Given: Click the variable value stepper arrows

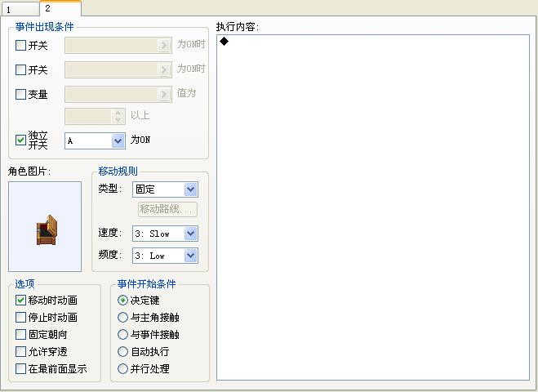Looking at the screenshot, I should pyautogui.click(x=118, y=116).
